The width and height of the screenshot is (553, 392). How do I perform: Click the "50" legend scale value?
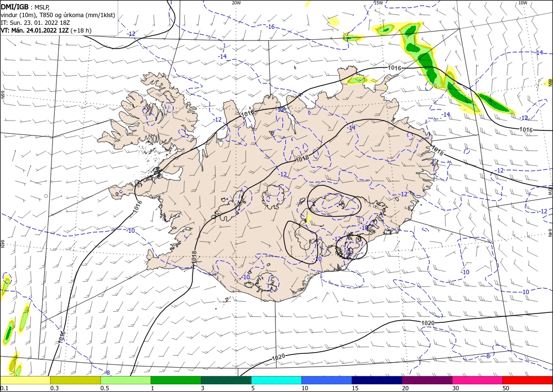(506, 388)
